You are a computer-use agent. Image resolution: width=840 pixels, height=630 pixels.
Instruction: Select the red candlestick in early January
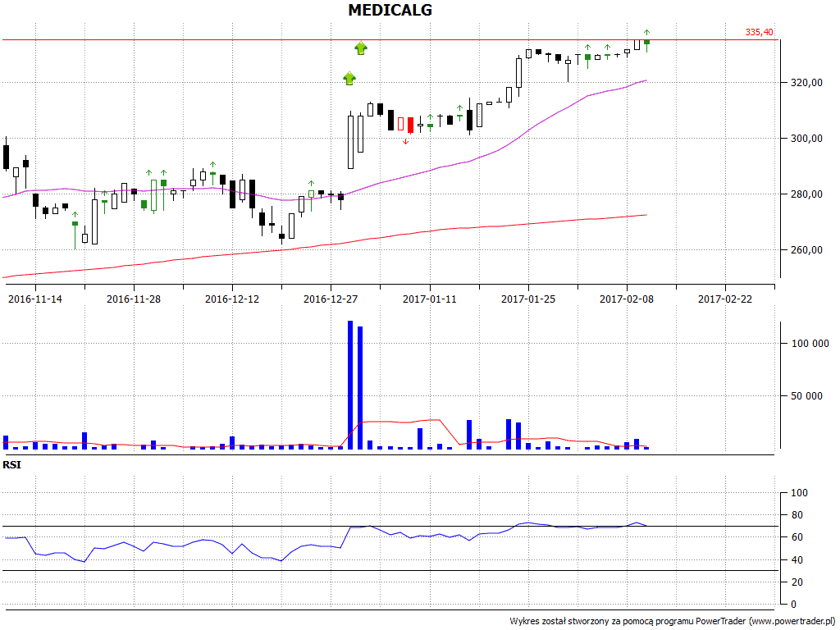[x=411, y=125]
